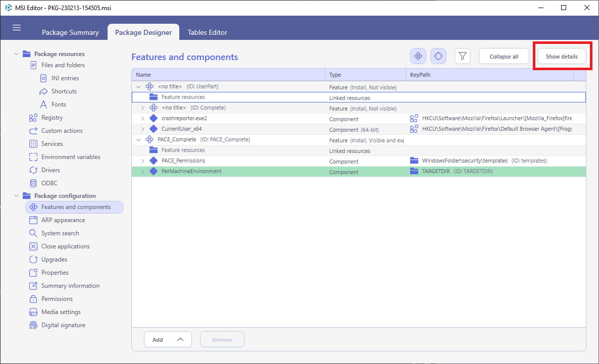This screenshot has height=364, width=599.
Task: Select Feature resources under PACE_Complete
Action: (x=358, y=150)
